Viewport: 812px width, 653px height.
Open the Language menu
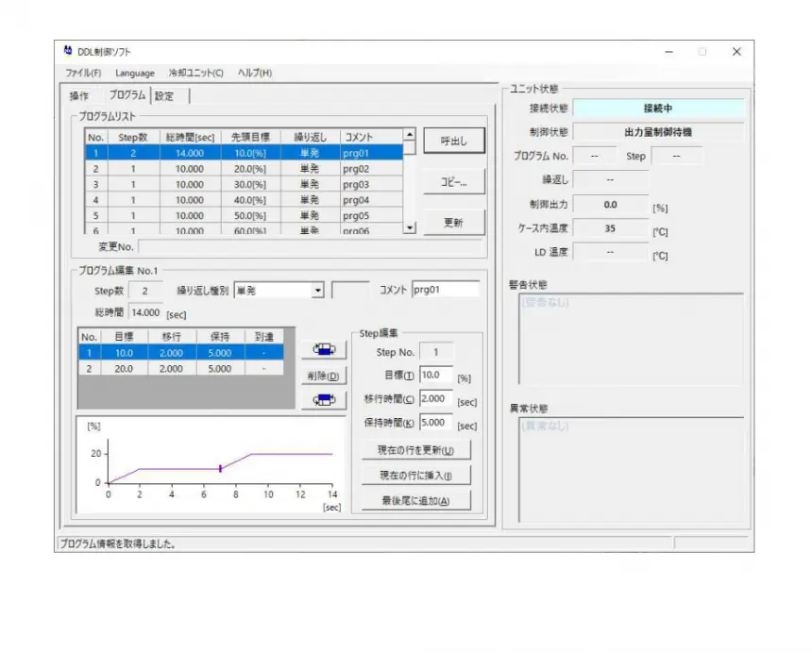135,74
